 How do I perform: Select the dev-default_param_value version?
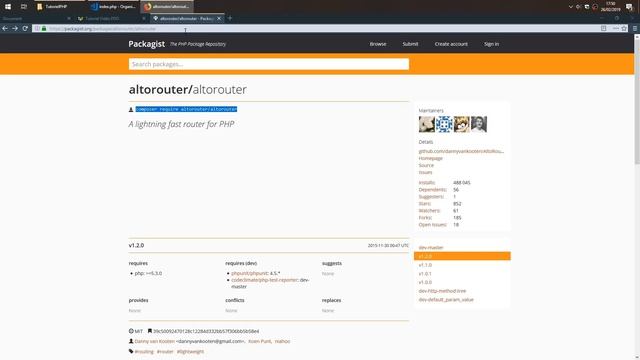(446, 299)
